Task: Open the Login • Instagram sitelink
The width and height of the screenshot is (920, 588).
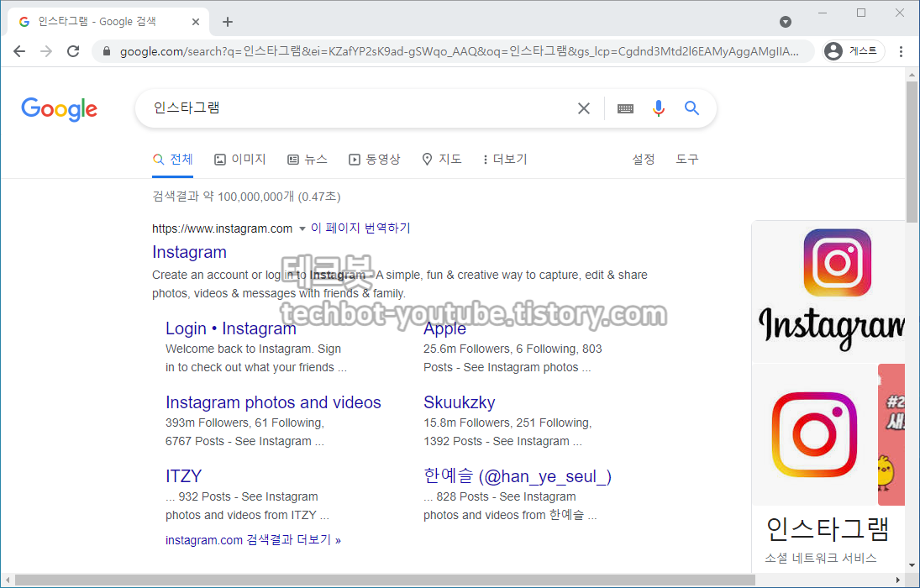Action: (230, 328)
